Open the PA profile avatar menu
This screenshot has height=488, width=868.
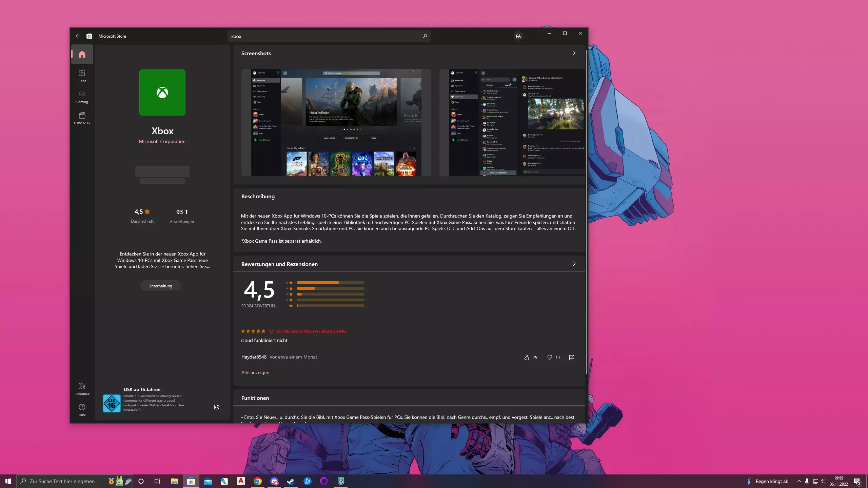click(x=518, y=36)
